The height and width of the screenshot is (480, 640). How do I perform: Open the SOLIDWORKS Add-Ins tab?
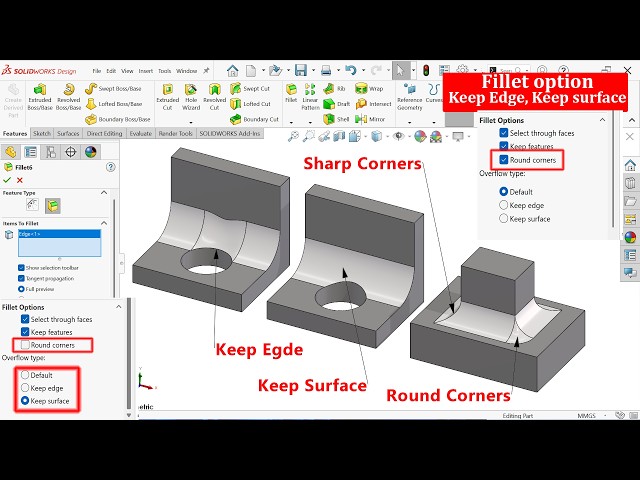tap(230, 133)
